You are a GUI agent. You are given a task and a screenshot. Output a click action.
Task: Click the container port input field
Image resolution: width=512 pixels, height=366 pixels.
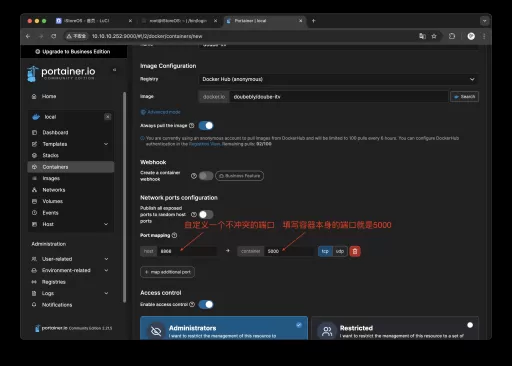[x=289, y=251]
